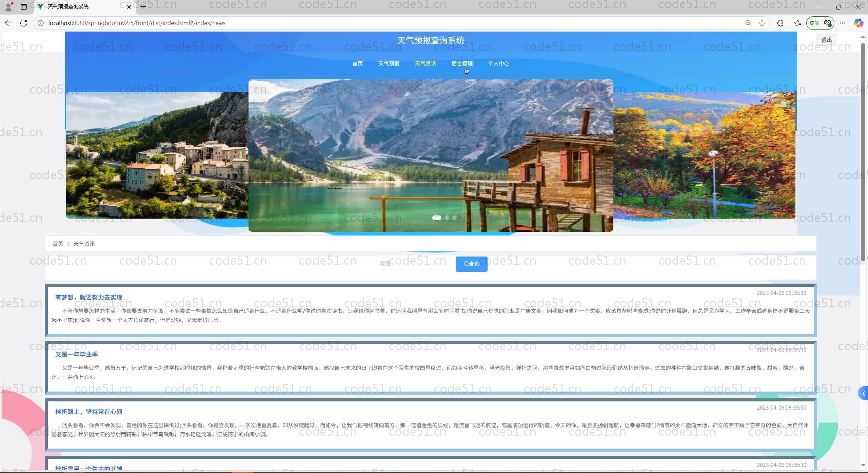Open the favorites list icon
868x473 pixels.
(x=797, y=23)
